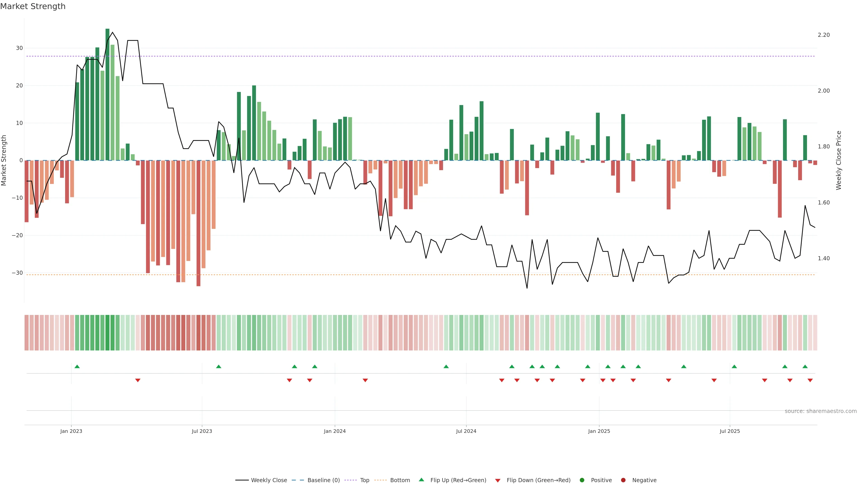The image size is (868, 488).
Task: Click the Jan 2025 x-axis label
Action: [599, 431]
